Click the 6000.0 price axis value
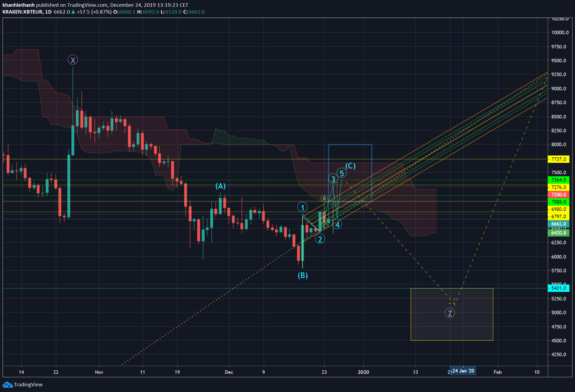 point(559,257)
